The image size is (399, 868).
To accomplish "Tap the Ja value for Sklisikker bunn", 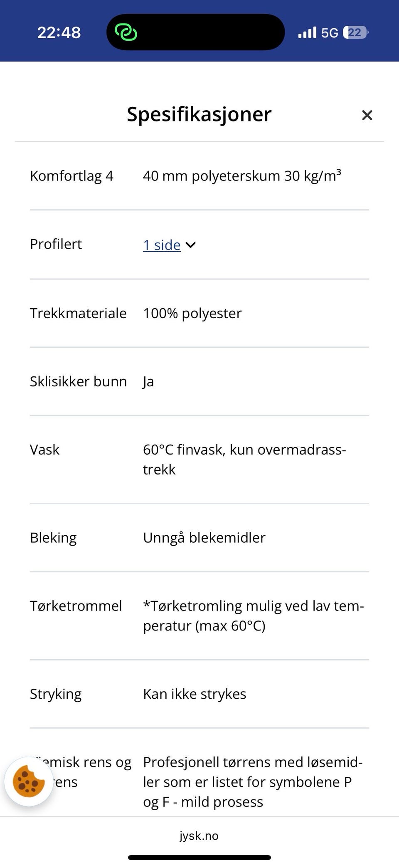I will click(148, 381).
